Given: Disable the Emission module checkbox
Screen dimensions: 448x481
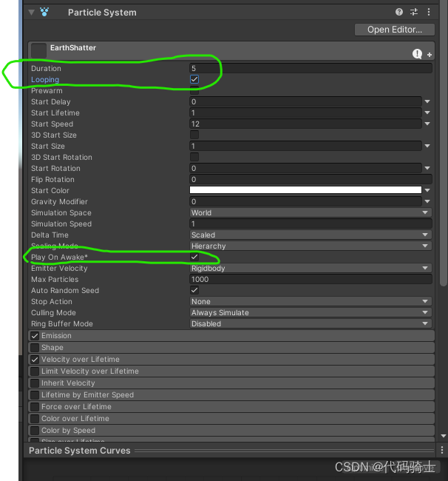Looking at the screenshot, I should [35, 336].
